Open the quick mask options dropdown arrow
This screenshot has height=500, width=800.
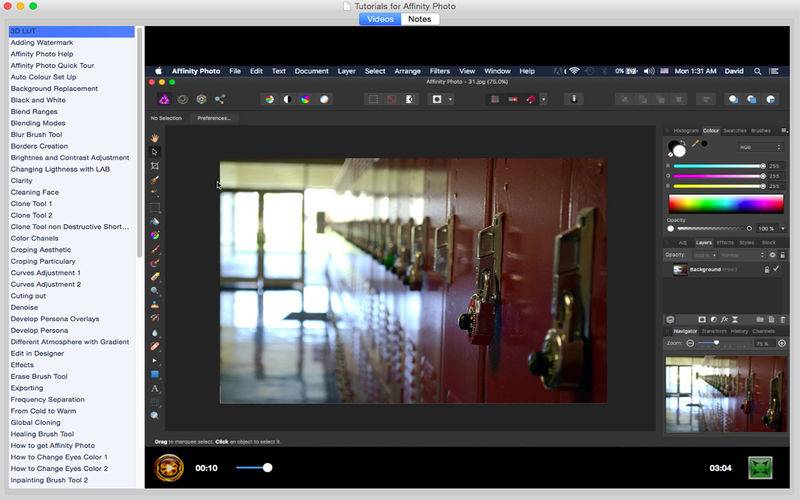[450, 99]
